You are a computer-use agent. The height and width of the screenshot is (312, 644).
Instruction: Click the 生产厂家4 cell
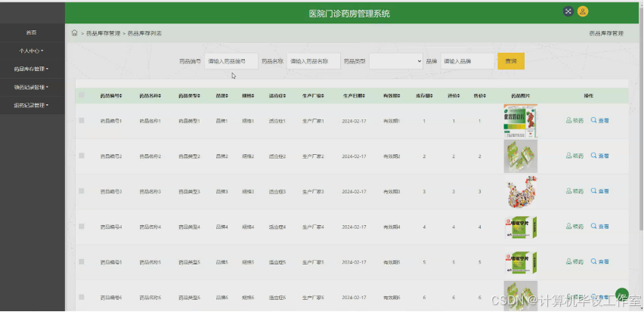point(313,227)
